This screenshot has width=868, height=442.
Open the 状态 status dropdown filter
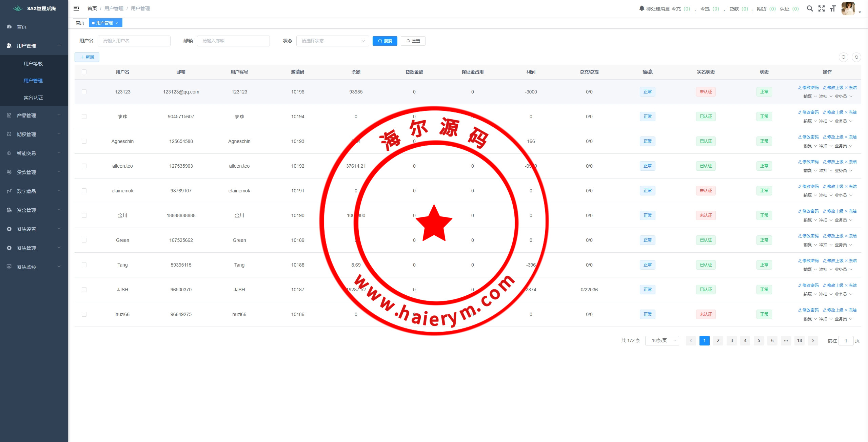pyautogui.click(x=332, y=41)
